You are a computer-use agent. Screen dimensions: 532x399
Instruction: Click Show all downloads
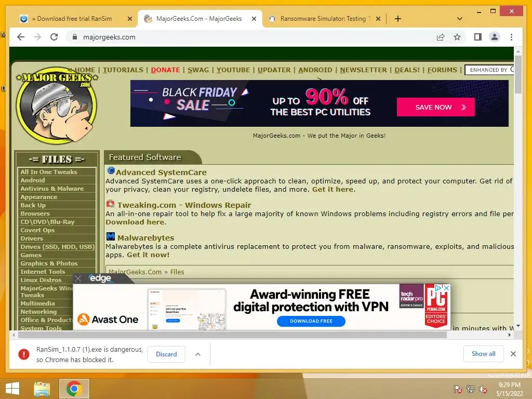(484, 354)
